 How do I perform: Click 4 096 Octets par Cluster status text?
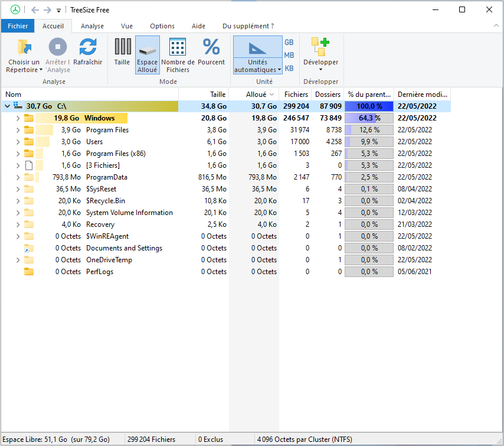coord(305,440)
